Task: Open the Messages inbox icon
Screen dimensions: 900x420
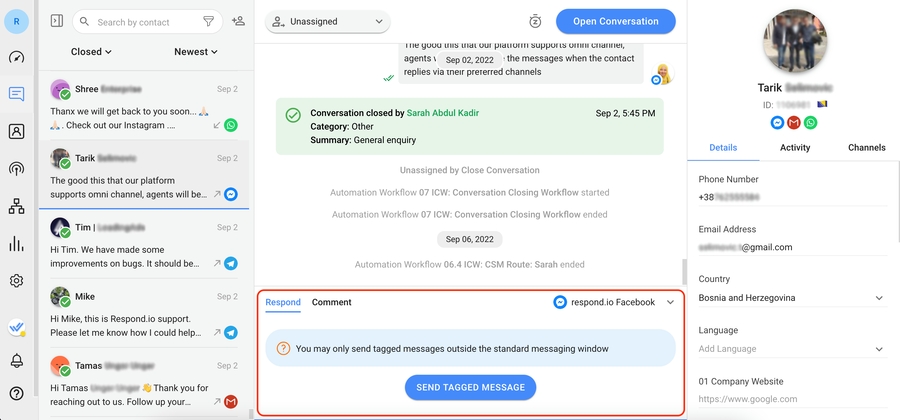Action: pyautogui.click(x=16, y=94)
